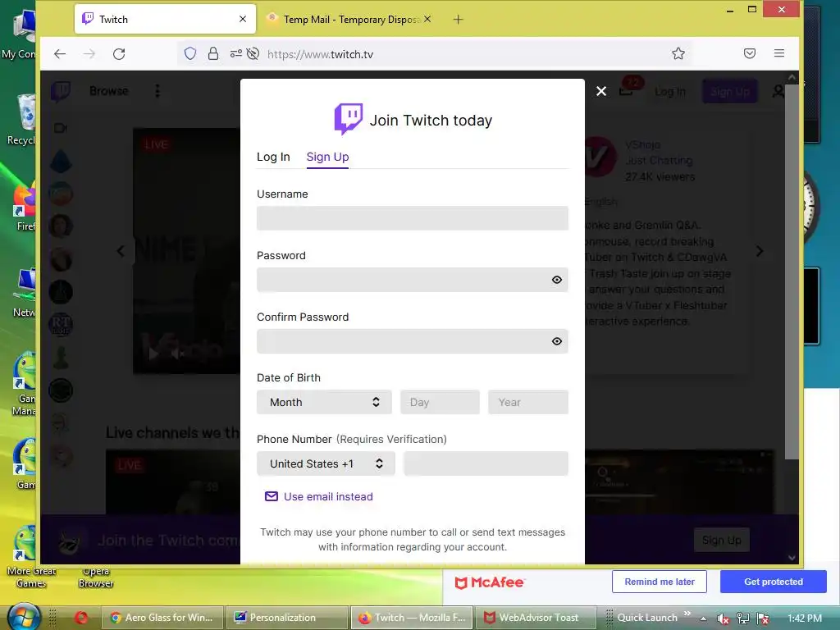Click the first sidebar channel avatar
This screenshot has height=630, width=840.
coord(61,162)
